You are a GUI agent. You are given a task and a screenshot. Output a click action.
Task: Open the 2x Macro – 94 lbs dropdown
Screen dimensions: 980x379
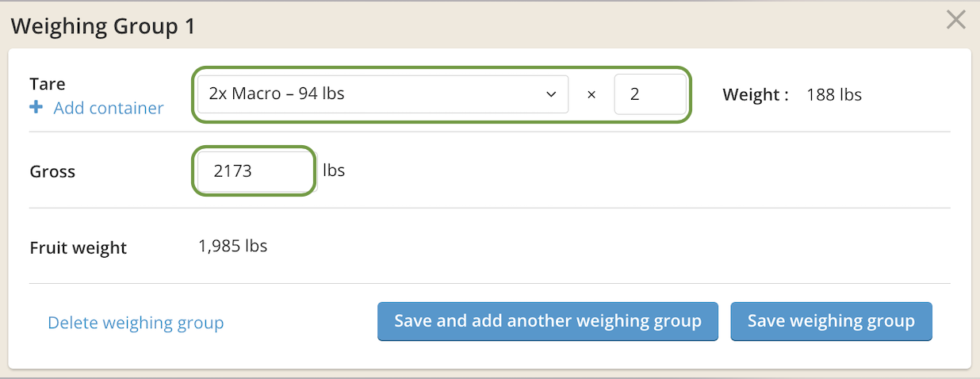tap(383, 94)
